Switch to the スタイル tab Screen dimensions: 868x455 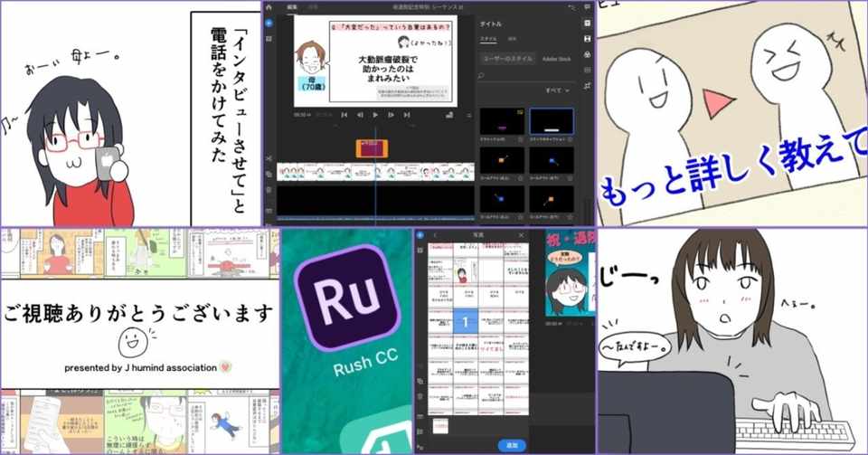tap(488, 39)
